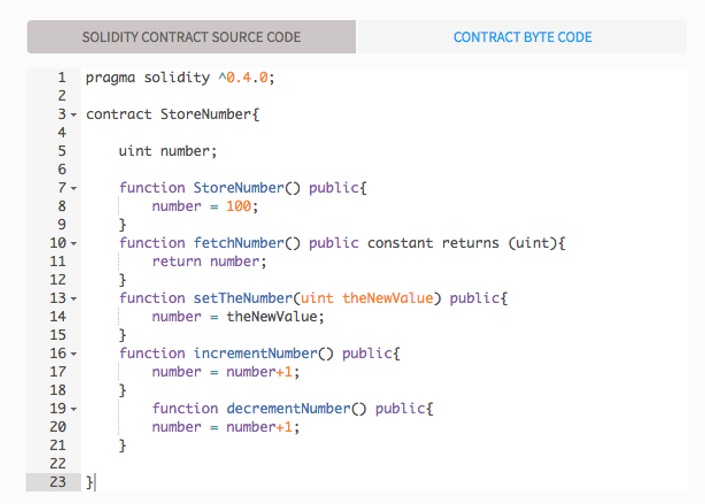This screenshot has width=705, height=504.
Task: Click the closing brace on line 23
Action: pyautogui.click(x=89, y=482)
